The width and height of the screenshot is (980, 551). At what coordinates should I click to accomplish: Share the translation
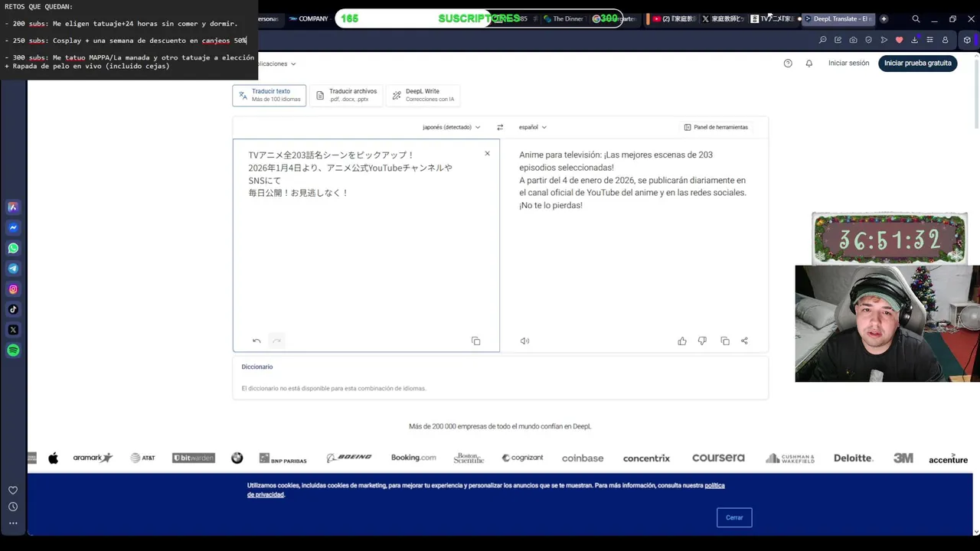coord(744,341)
